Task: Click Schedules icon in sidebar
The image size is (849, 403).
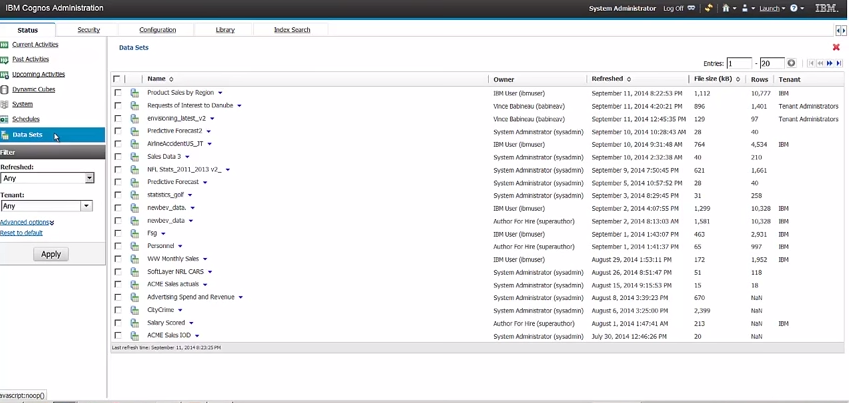Action: (4, 119)
